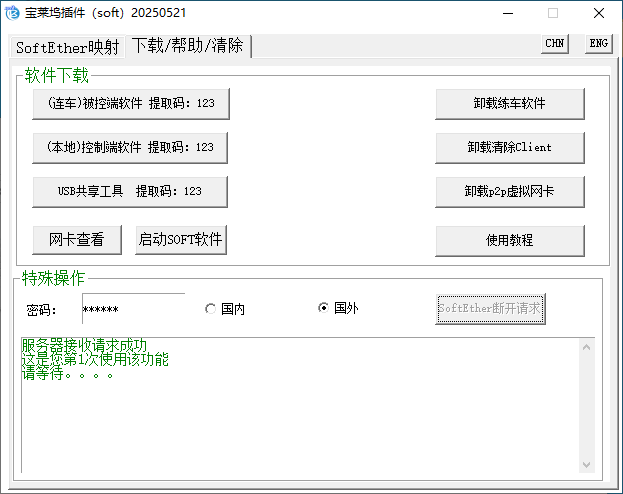Download (连车)被控端软件
Screen dimensions: 623x494
click(x=130, y=103)
